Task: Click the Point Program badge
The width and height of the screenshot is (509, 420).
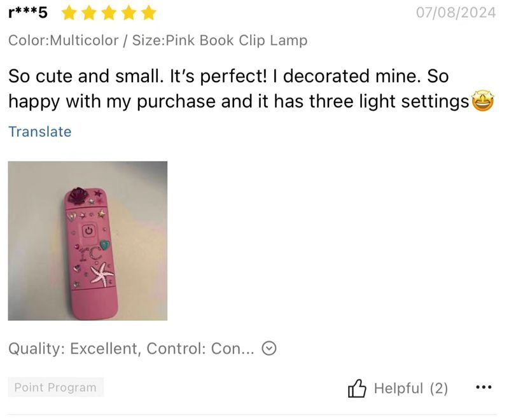Action: (55, 388)
